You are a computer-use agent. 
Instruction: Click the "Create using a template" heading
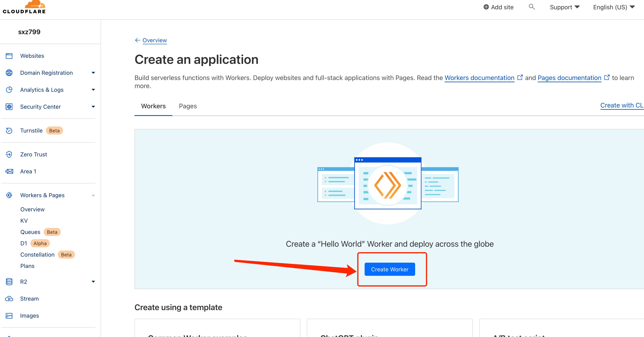178,307
